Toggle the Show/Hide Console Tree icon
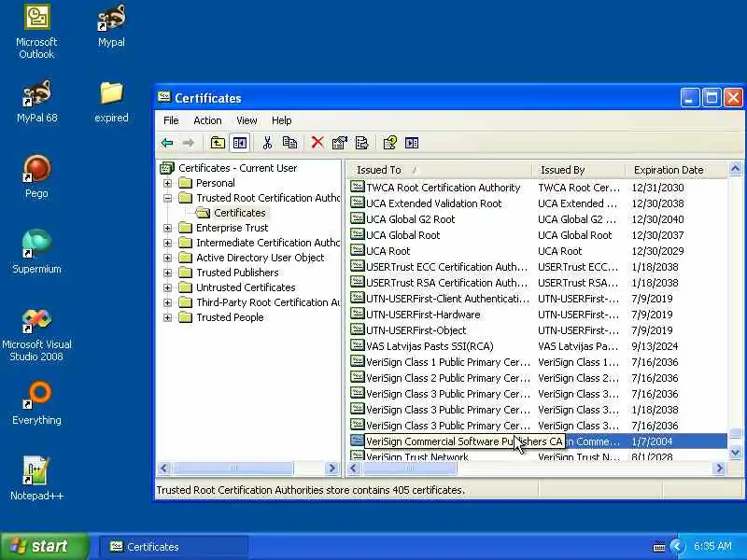 (x=240, y=143)
